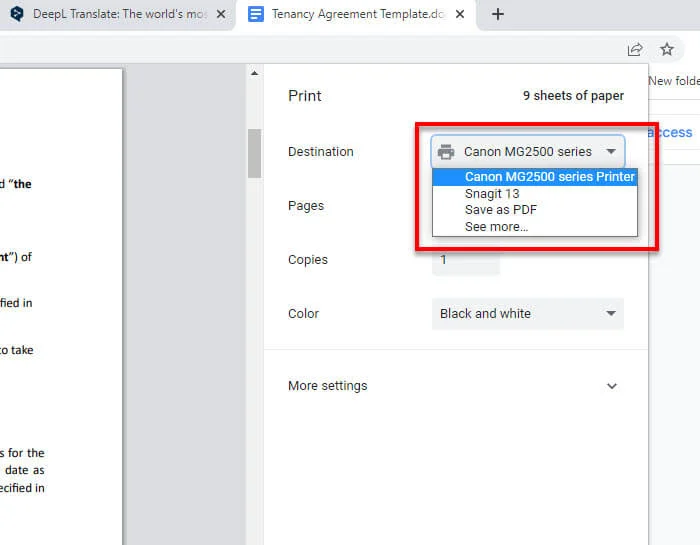Close the Tenancy Agreement Template tab
The height and width of the screenshot is (545, 700).
click(x=460, y=14)
